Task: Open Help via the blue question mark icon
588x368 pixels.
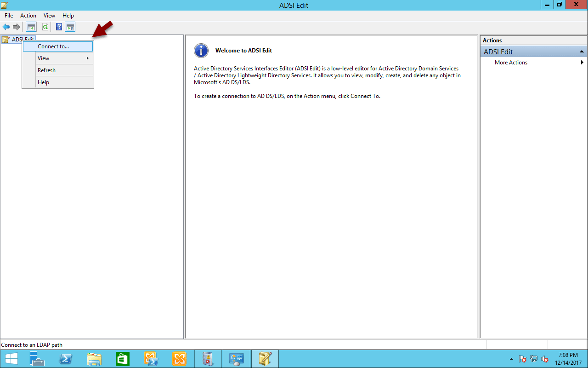Action: point(59,27)
